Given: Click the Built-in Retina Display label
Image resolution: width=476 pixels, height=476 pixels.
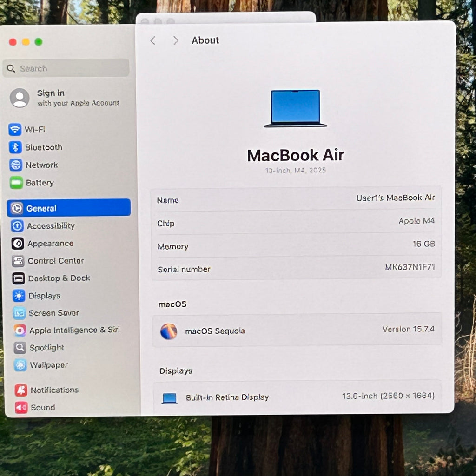Looking at the screenshot, I should (227, 397).
